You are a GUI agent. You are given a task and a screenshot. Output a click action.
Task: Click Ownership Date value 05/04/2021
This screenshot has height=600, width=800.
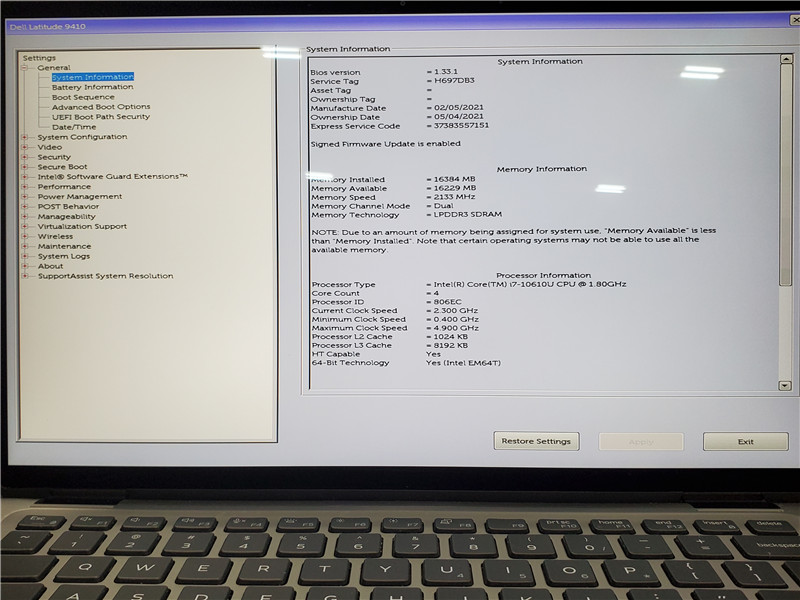tap(459, 116)
